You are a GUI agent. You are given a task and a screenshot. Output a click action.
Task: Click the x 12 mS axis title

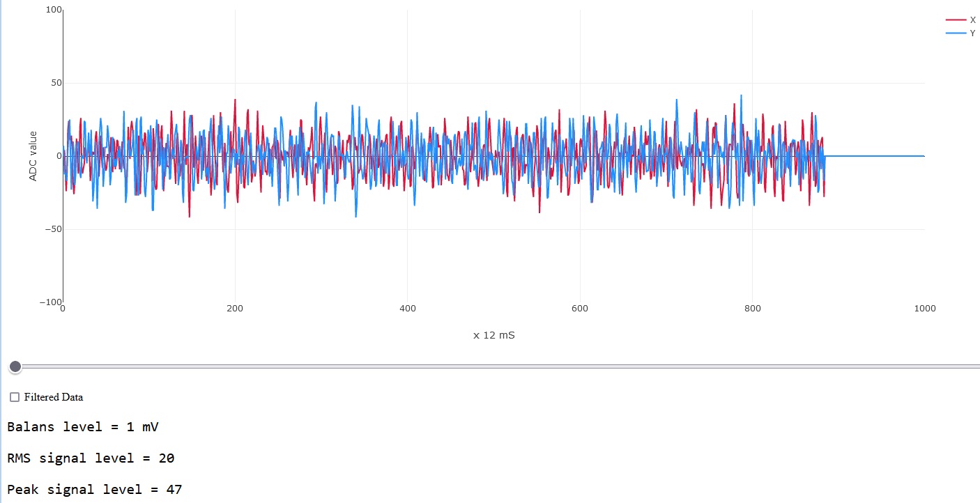click(x=494, y=335)
